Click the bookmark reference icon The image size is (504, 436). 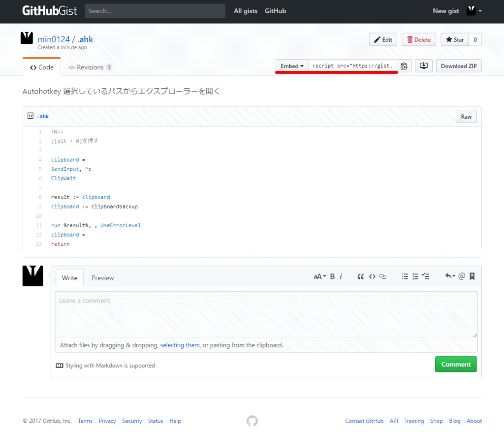[472, 276]
